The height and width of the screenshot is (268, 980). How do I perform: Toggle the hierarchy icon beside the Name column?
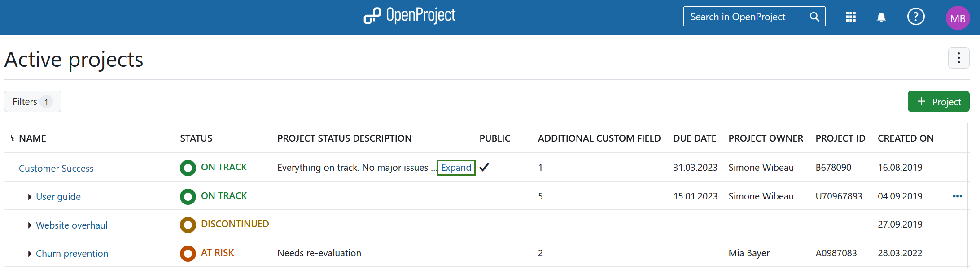pyautogui.click(x=13, y=138)
